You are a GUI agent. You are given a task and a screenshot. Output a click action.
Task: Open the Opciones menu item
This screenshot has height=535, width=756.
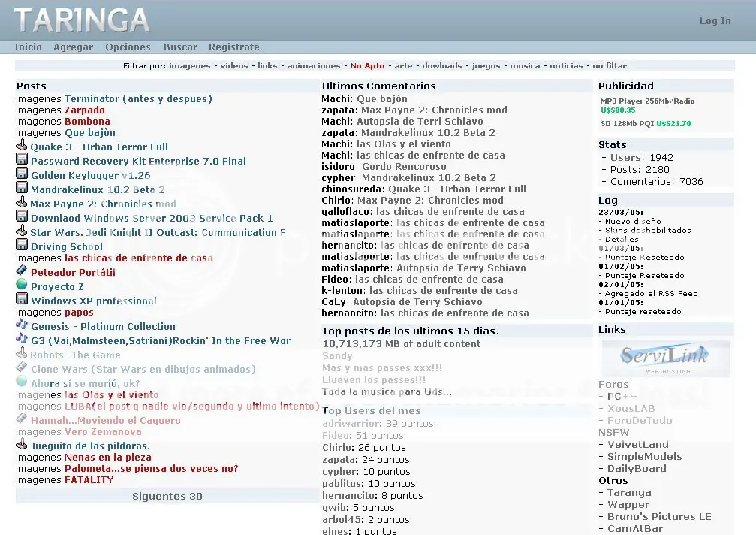click(x=128, y=47)
